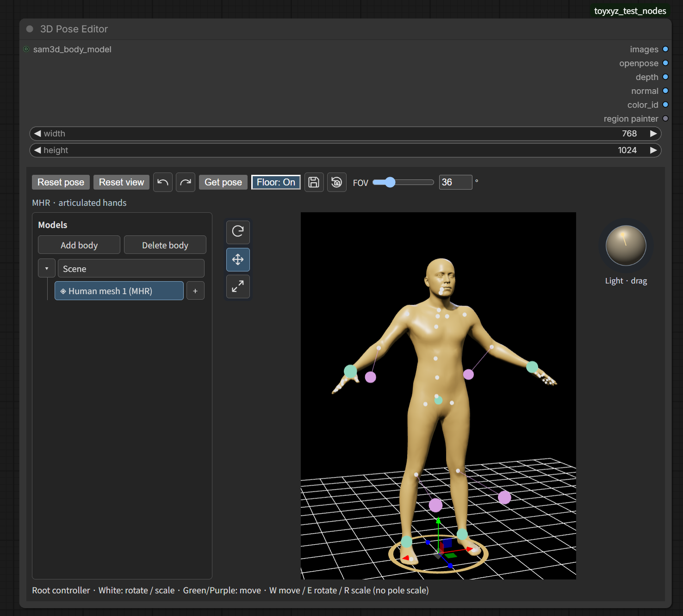Click the width value 768
This screenshot has height=616, width=683.
click(629, 134)
